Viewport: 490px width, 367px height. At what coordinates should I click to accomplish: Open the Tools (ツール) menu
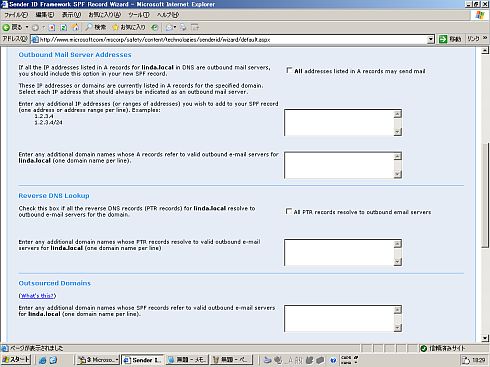[x=139, y=15]
